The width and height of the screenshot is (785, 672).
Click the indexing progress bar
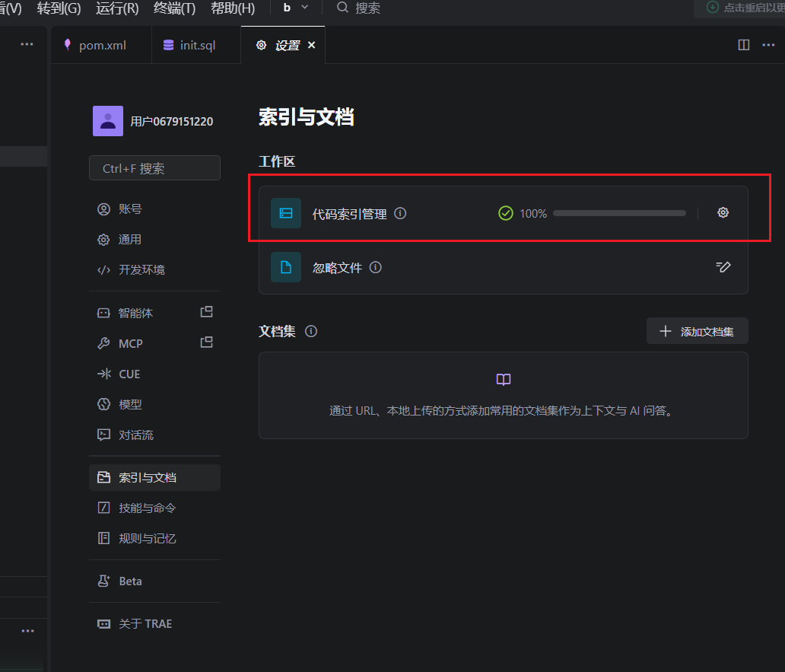pos(619,213)
